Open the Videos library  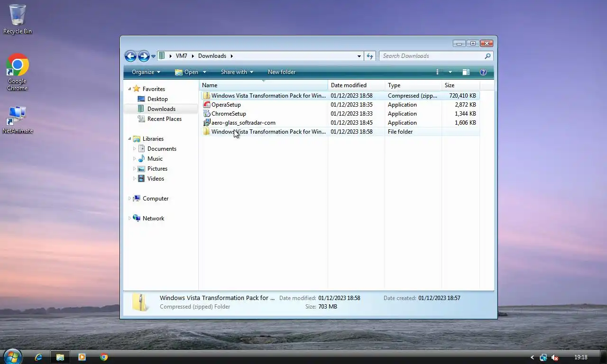point(156,179)
